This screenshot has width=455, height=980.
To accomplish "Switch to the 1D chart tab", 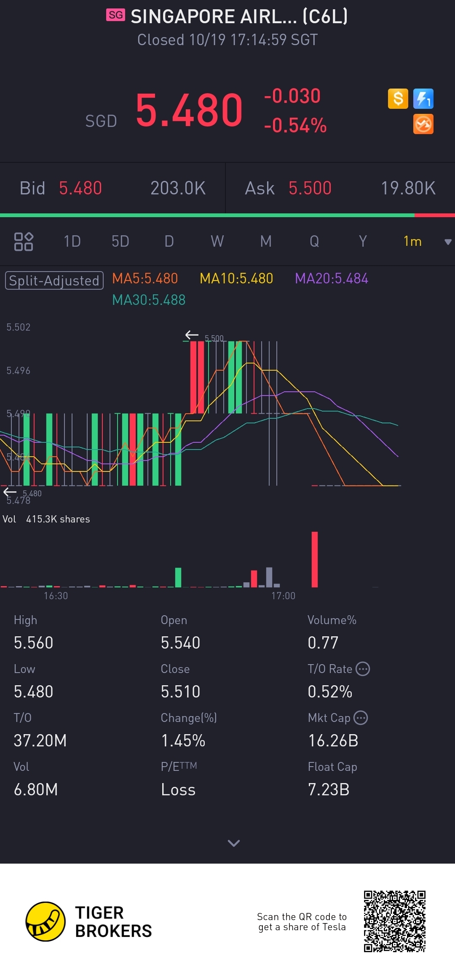I will pos(72,242).
